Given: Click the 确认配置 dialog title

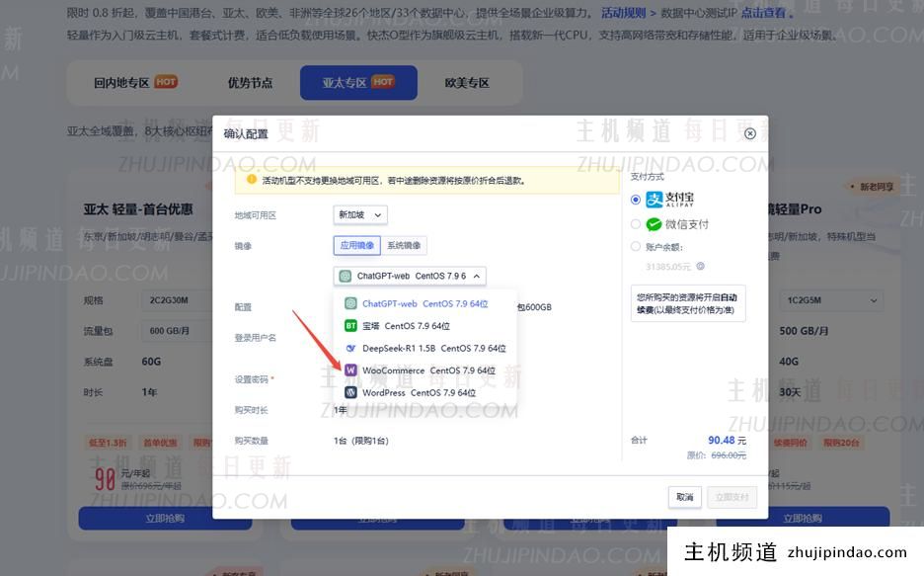Looking at the screenshot, I should click(246, 133).
